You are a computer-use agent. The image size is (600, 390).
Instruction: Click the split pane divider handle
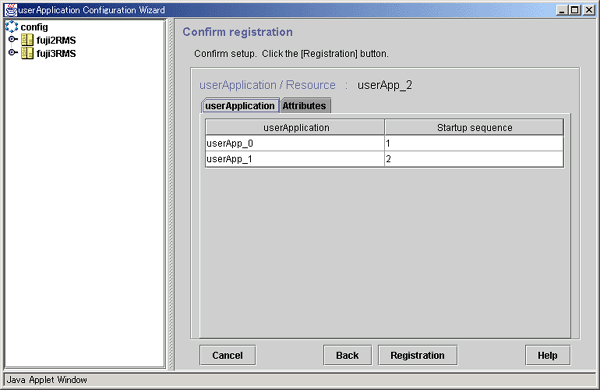point(171,194)
